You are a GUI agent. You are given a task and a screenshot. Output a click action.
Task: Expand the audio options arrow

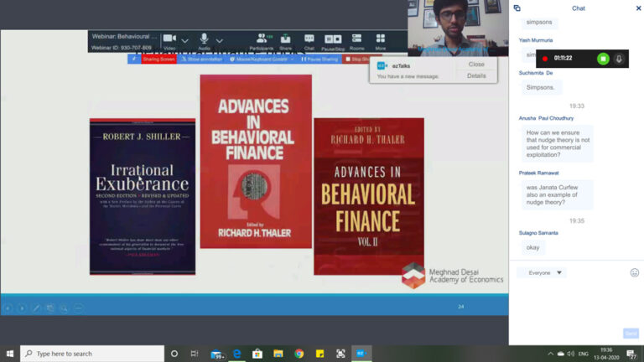[x=220, y=39]
